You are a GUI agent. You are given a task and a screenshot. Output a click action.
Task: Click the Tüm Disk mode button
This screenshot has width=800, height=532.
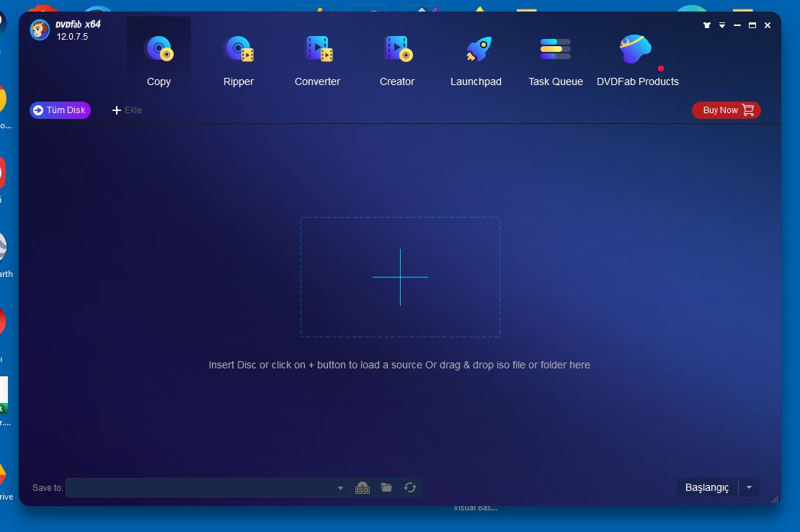[61, 110]
